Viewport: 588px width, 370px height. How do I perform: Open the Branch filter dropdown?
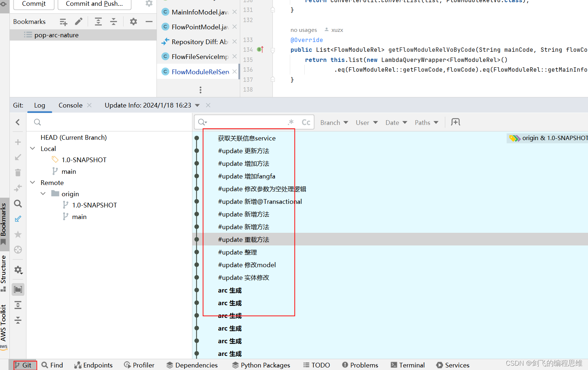click(x=333, y=122)
